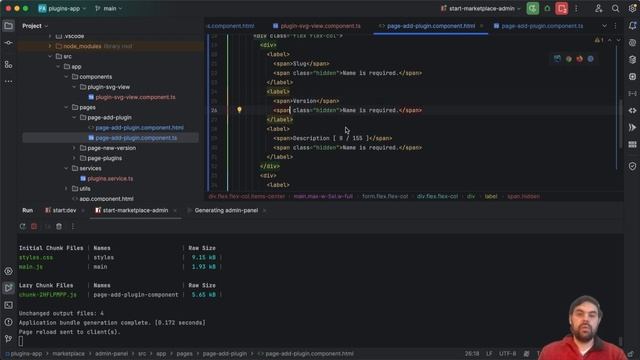Clear output trash icon in Run panel
640x360 pixels.
click(59, 226)
